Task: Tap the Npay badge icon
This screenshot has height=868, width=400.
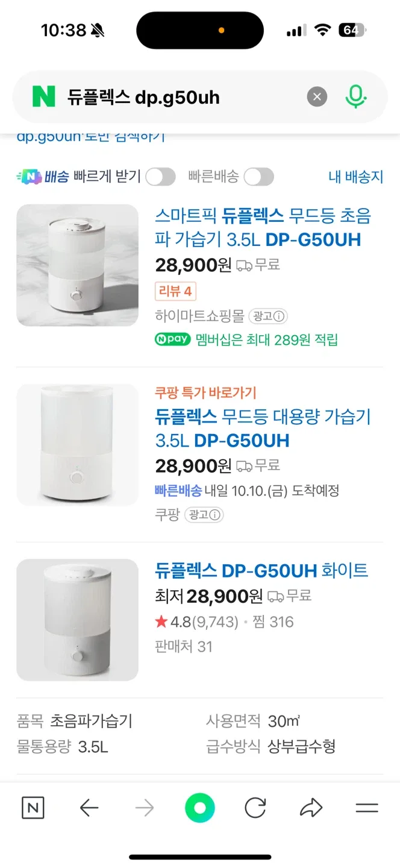Action: click(173, 339)
